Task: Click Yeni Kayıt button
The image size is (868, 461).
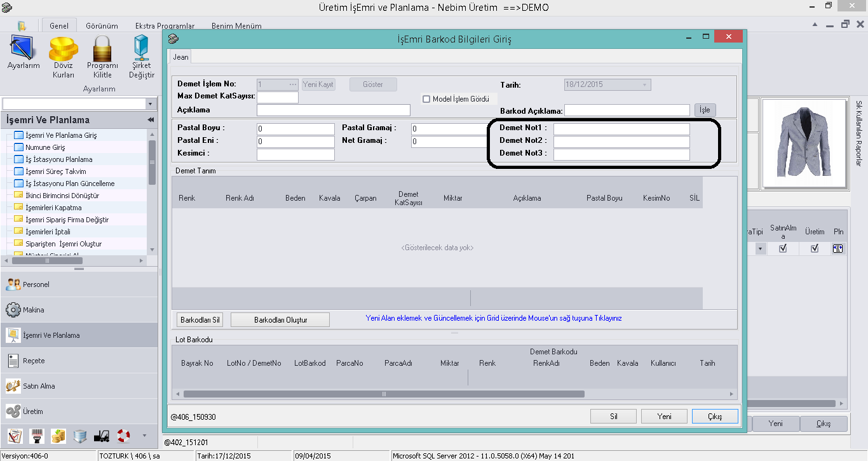Action: click(318, 84)
